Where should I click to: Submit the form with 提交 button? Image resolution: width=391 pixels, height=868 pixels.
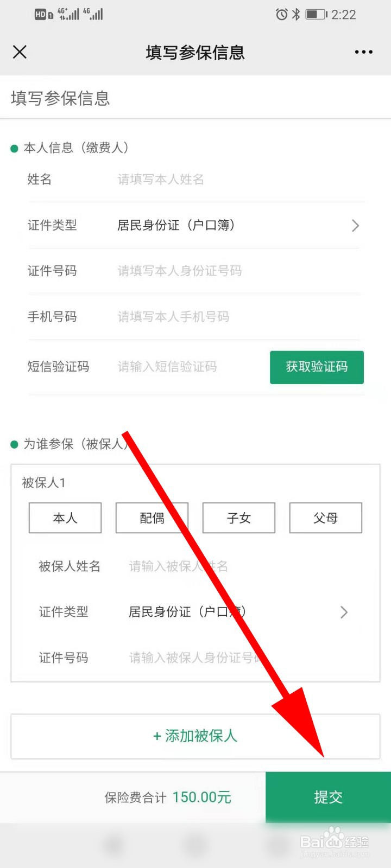328,797
